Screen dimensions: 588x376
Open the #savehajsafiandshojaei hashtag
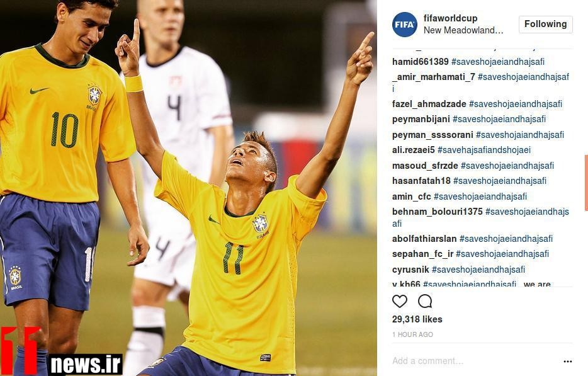(x=484, y=150)
